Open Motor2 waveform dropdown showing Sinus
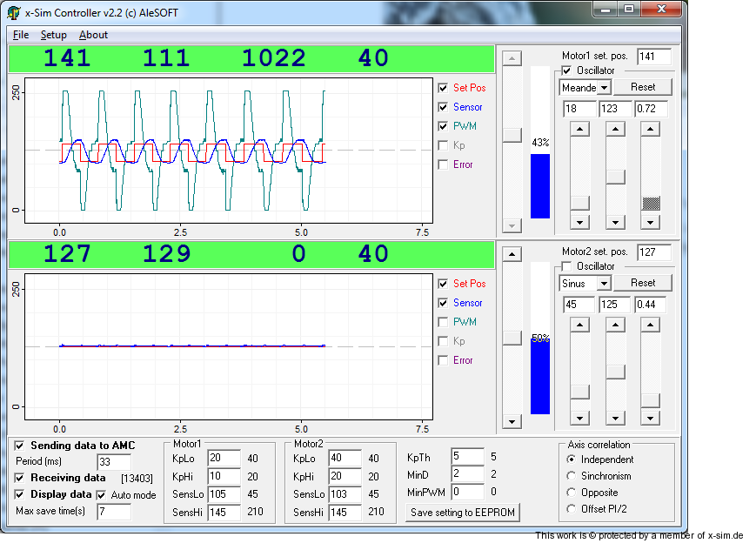The image size is (756, 550). [x=603, y=284]
